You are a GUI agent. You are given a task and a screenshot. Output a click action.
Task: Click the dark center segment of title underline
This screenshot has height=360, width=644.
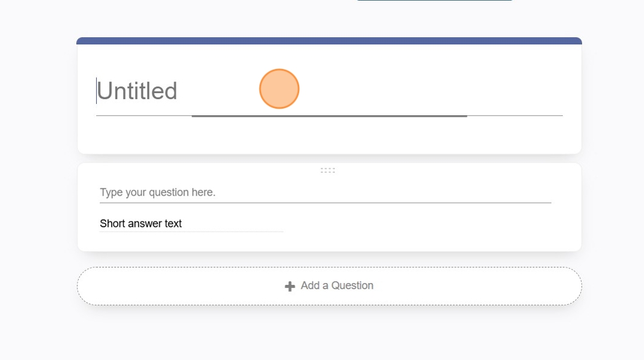(329, 116)
